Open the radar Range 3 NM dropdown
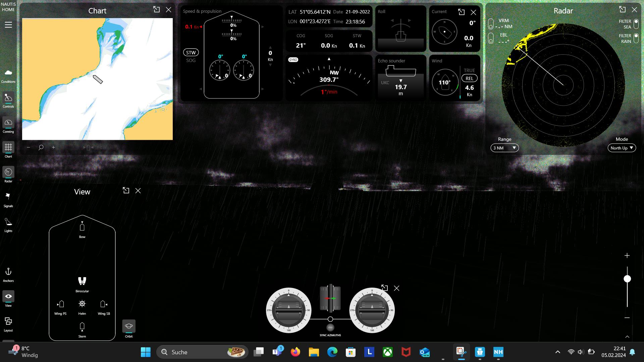The width and height of the screenshot is (644, 362). pos(504,148)
